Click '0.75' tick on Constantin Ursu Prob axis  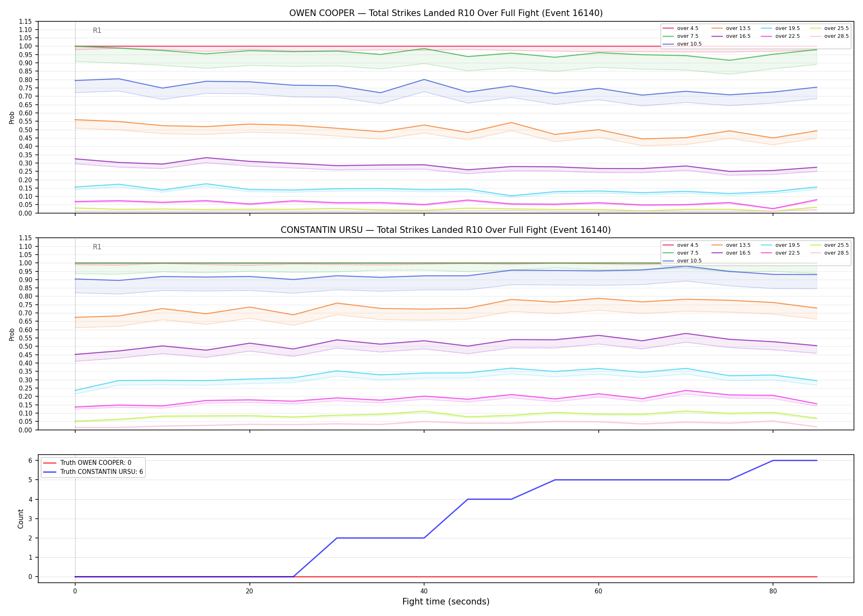tap(25, 305)
